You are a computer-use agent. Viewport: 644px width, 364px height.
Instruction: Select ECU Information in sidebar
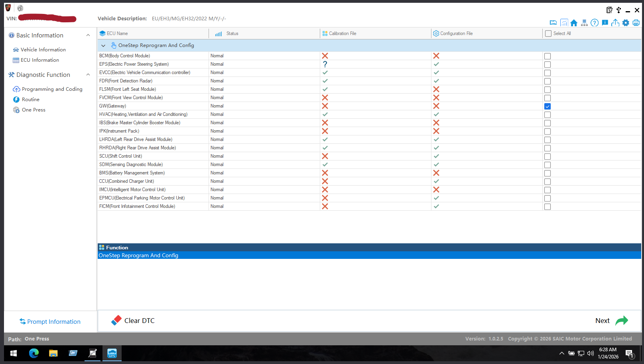39,60
